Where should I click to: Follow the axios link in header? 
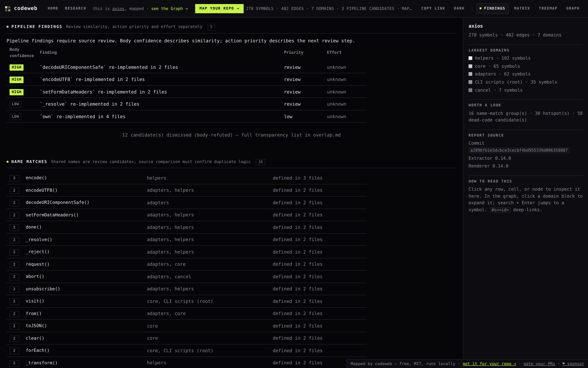[x=118, y=8]
